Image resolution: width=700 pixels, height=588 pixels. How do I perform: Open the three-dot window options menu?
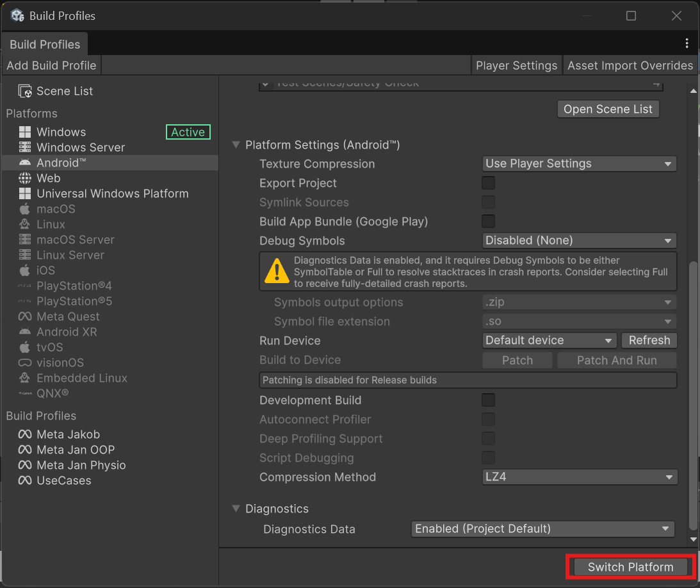click(687, 44)
